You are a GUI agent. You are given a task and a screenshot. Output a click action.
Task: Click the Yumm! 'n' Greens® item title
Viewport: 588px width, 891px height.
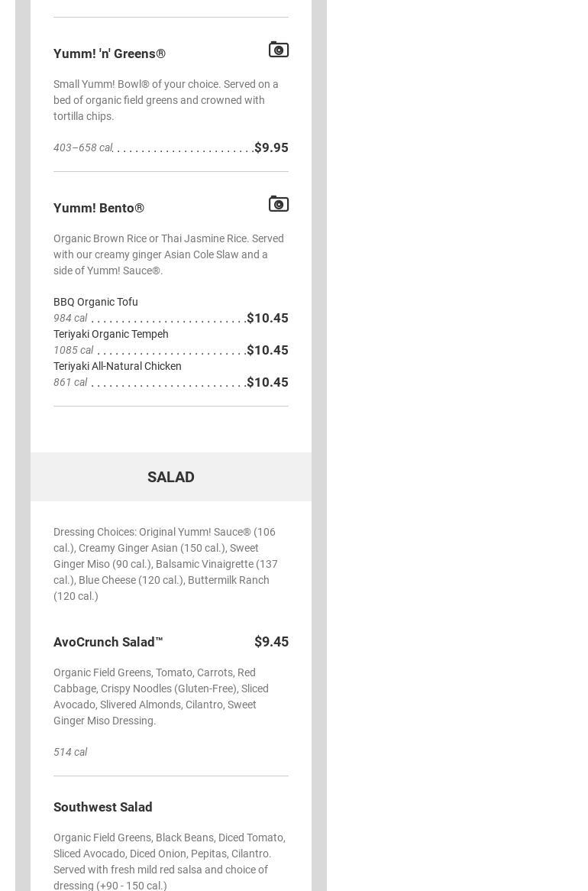(x=109, y=53)
